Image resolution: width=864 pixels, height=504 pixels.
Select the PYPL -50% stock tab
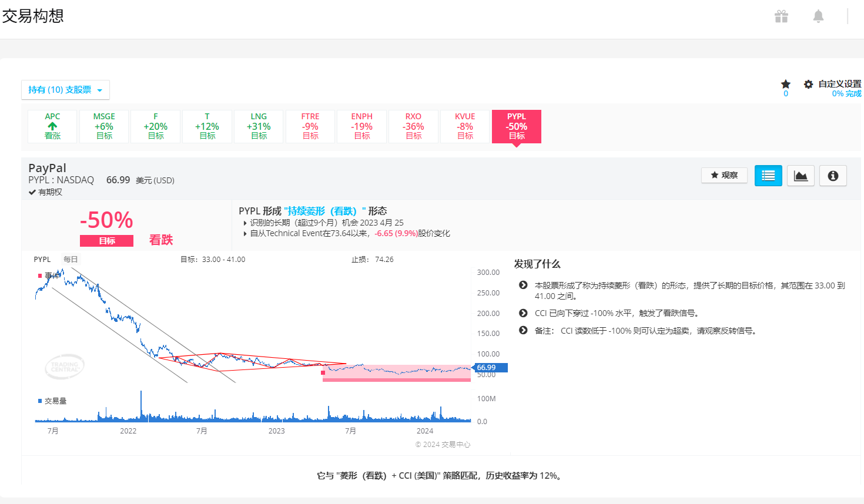click(517, 126)
